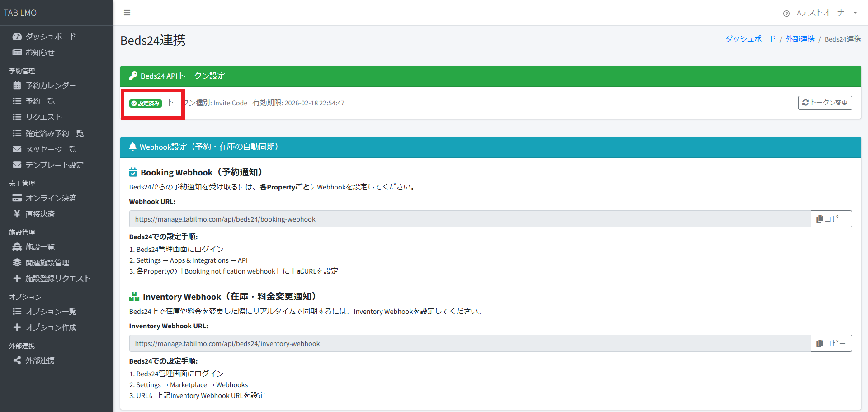Click the トークン変更 button
868x412 pixels.
pos(825,103)
